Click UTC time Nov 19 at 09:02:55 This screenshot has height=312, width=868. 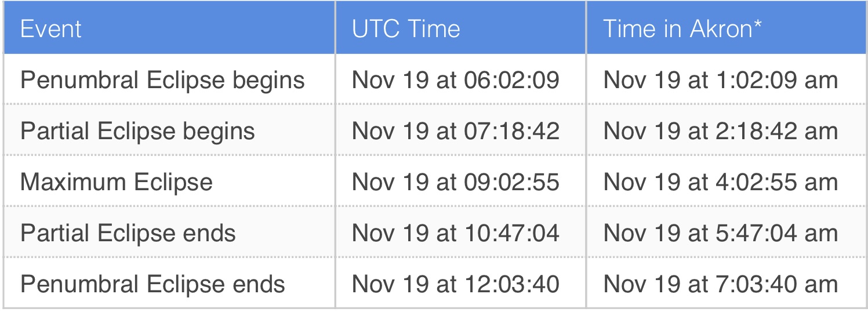[x=455, y=182]
